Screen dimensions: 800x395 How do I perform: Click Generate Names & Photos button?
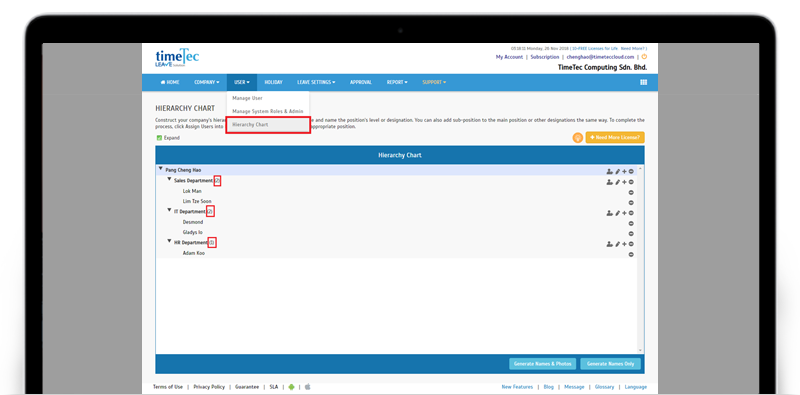pos(543,364)
